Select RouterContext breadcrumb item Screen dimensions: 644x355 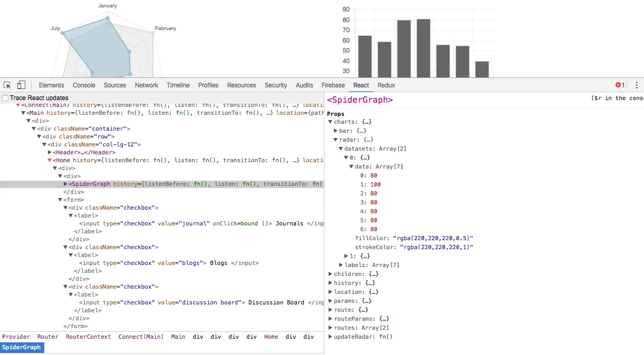coord(89,337)
